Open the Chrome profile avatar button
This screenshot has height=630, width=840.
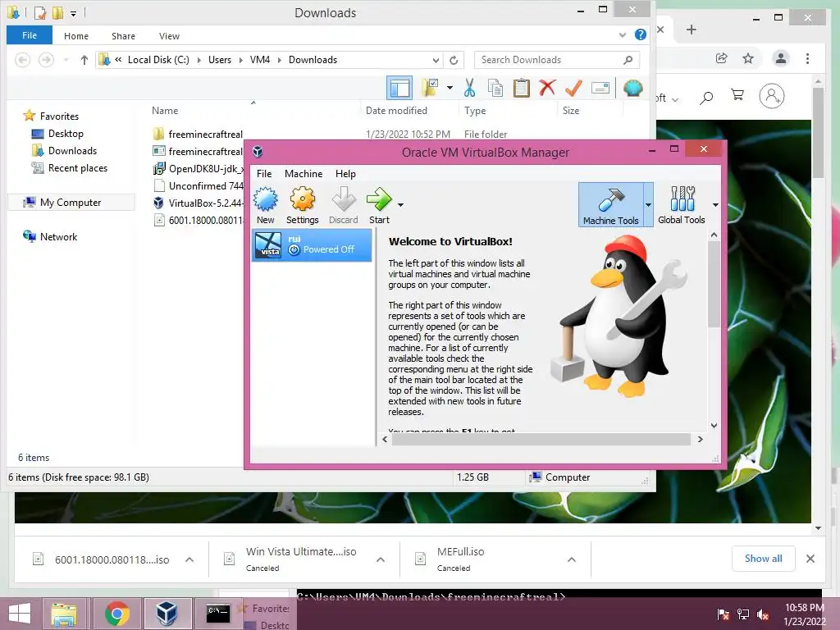coord(781,58)
